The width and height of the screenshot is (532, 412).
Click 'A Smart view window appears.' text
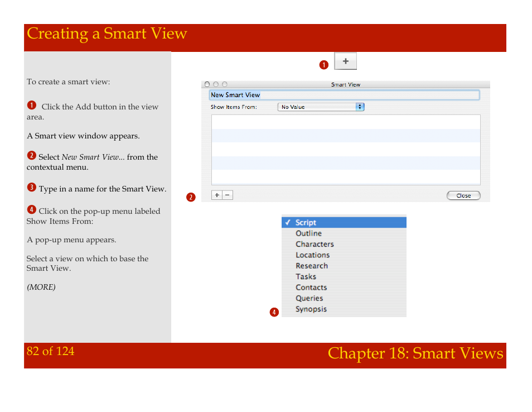(83, 136)
